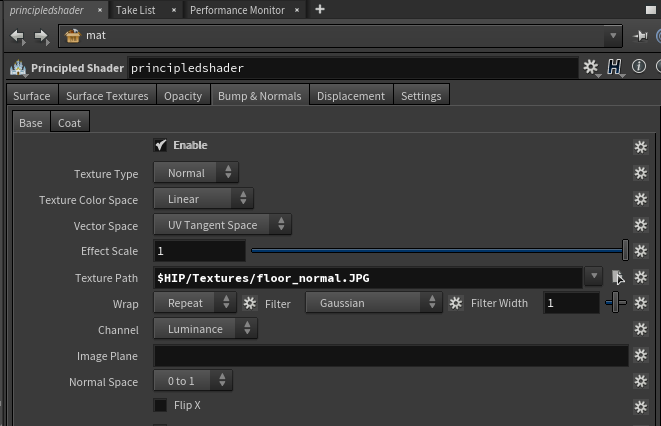Uncheck the Enable checkbox
The width and height of the screenshot is (661, 426).
[160, 146]
